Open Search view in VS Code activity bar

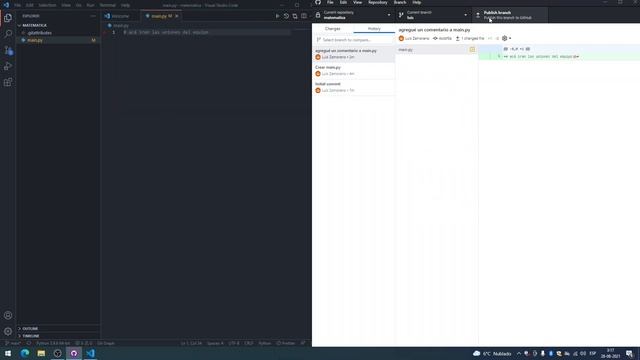(x=8, y=34)
